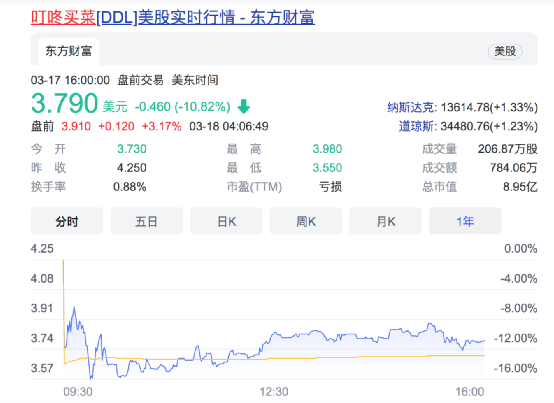Click the morning peak on blue price line
554x403 pixels.
74,308
